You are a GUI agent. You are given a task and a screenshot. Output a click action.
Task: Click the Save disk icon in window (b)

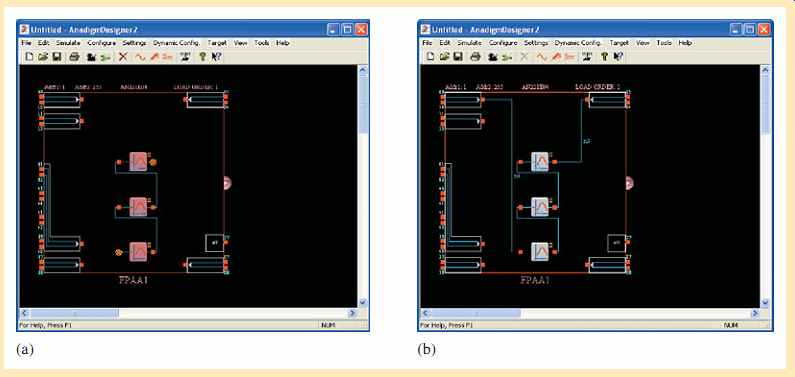[458, 57]
